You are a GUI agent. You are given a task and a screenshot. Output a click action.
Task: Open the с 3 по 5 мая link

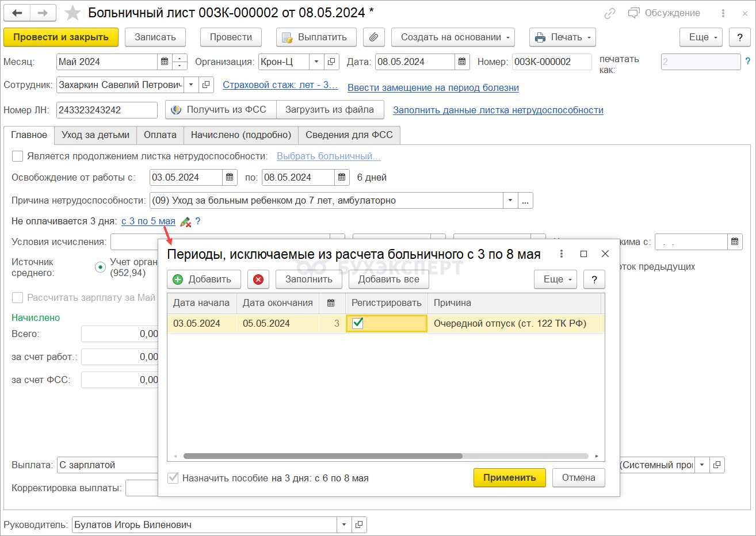(148, 221)
